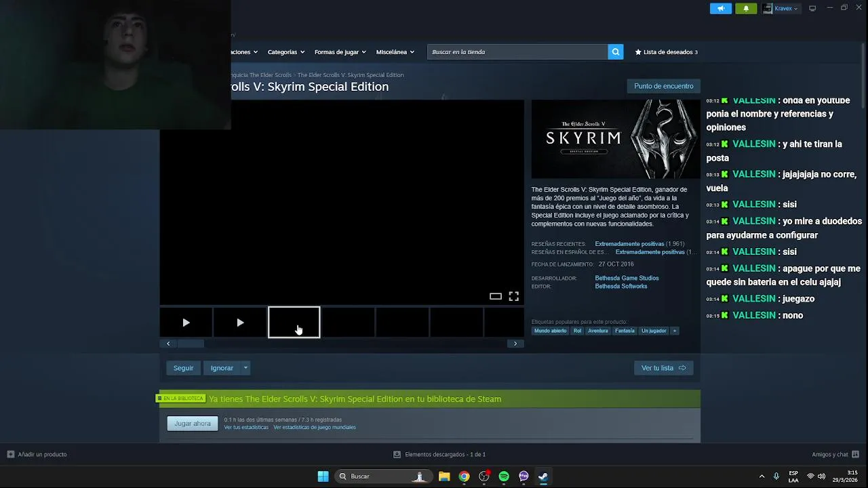Click the thumbnail strip scrollbar handle
Image resolution: width=868 pixels, height=488 pixels.
tap(191, 344)
